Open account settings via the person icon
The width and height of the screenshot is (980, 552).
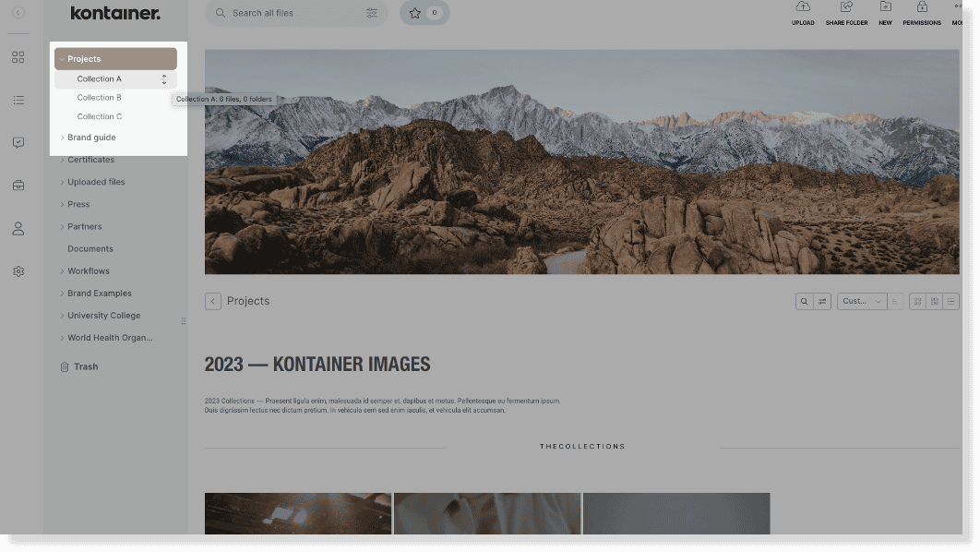(x=18, y=228)
